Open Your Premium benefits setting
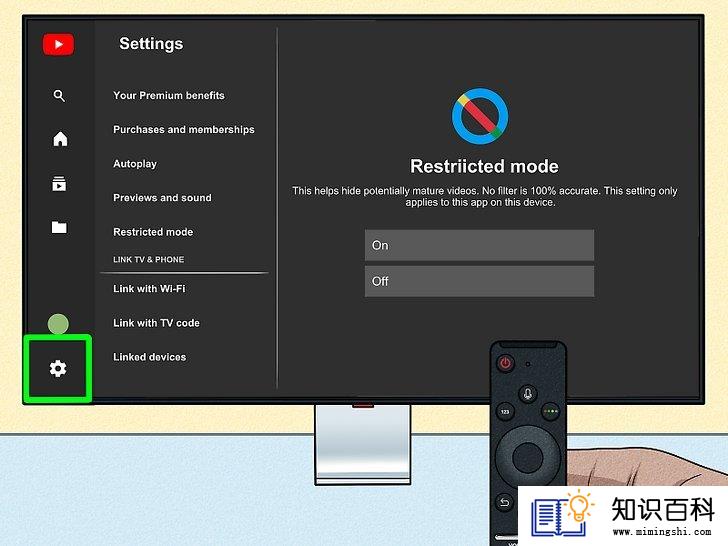Screen dimensions: 728x546 [x=169, y=96]
